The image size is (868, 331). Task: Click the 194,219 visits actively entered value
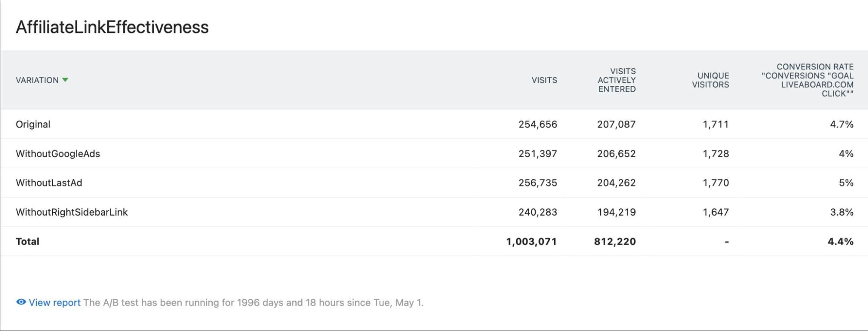(617, 212)
